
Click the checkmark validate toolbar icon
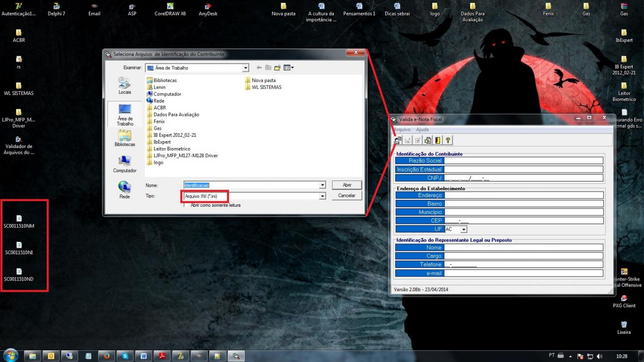click(418, 140)
